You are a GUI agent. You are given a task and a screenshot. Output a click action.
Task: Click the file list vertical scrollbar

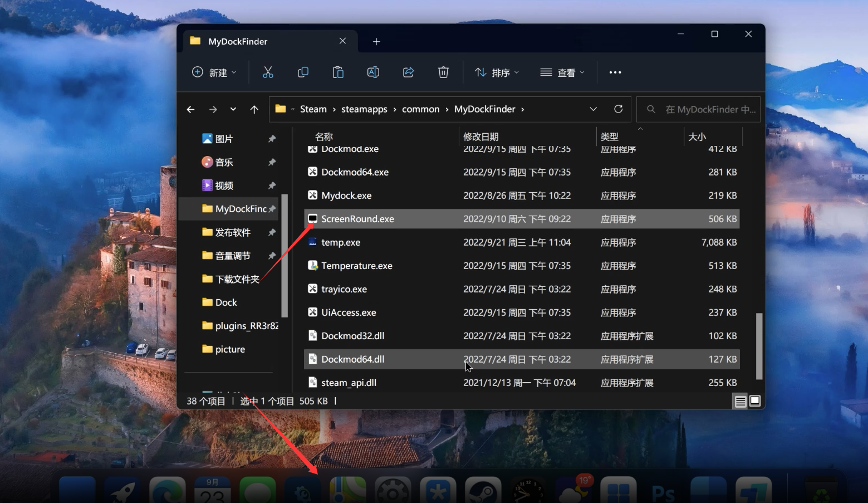click(759, 346)
